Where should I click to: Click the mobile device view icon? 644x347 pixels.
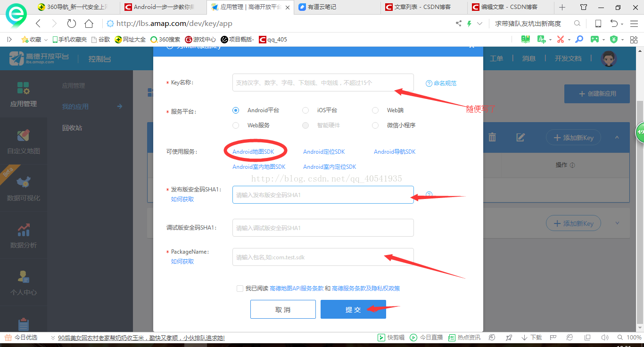[x=598, y=24]
